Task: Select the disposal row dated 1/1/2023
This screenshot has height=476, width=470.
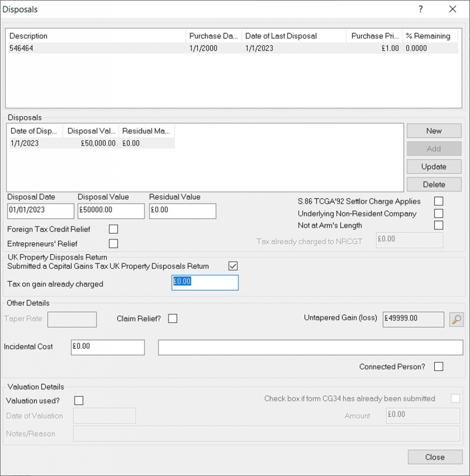Action: (x=92, y=143)
